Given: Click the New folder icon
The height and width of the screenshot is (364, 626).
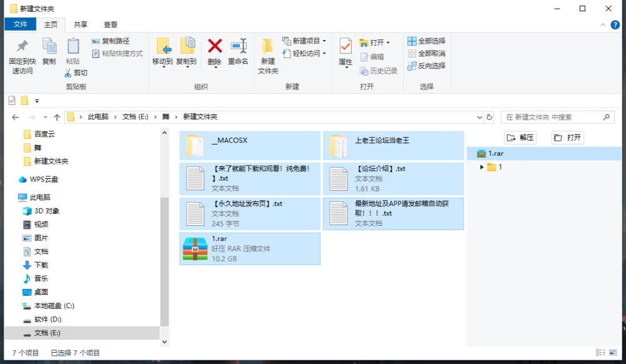Looking at the screenshot, I should coord(267,46).
